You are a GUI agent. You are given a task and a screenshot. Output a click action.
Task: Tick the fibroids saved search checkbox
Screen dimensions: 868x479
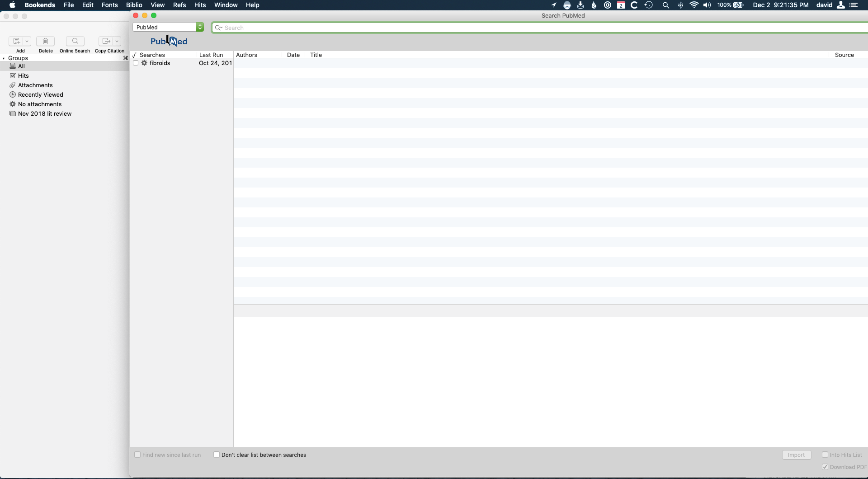[136, 63]
